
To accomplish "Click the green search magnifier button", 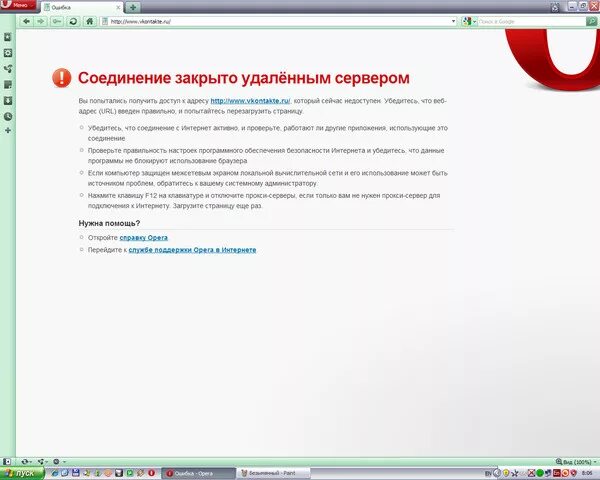I will click(592, 21).
